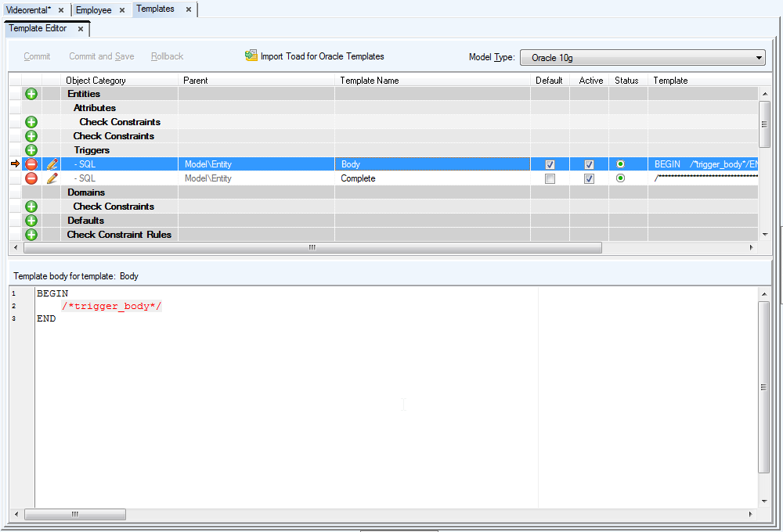
Task: Click the Active column header
Action: [590, 81]
